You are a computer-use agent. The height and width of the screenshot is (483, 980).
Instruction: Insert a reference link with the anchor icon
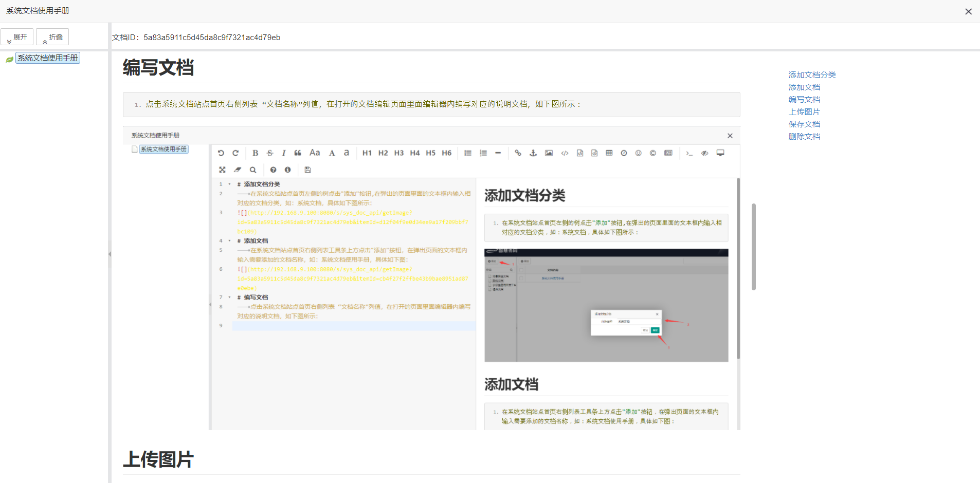coord(533,153)
